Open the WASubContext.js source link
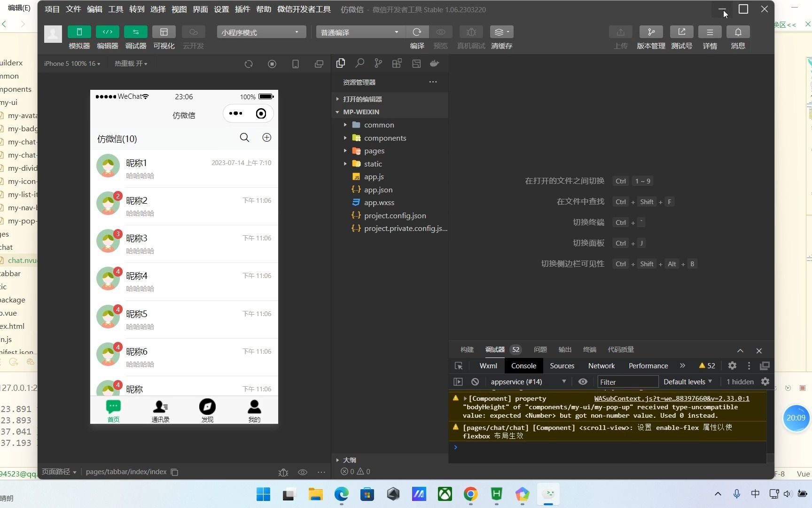 tap(671, 398)
